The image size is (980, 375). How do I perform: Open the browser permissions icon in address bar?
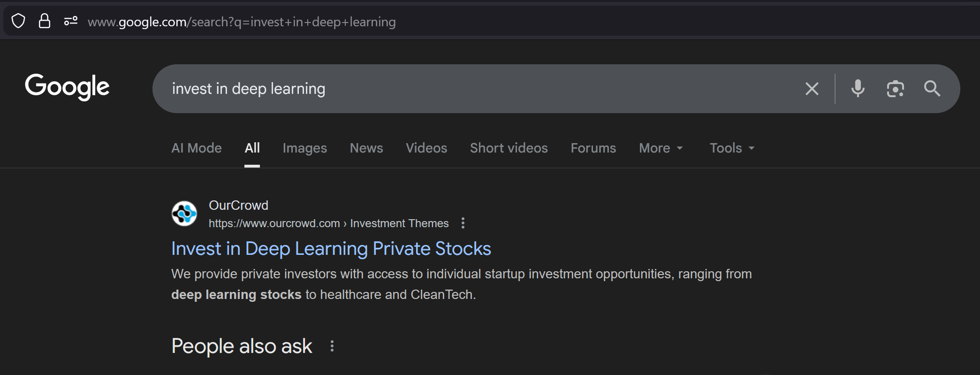tap(71, 21)
